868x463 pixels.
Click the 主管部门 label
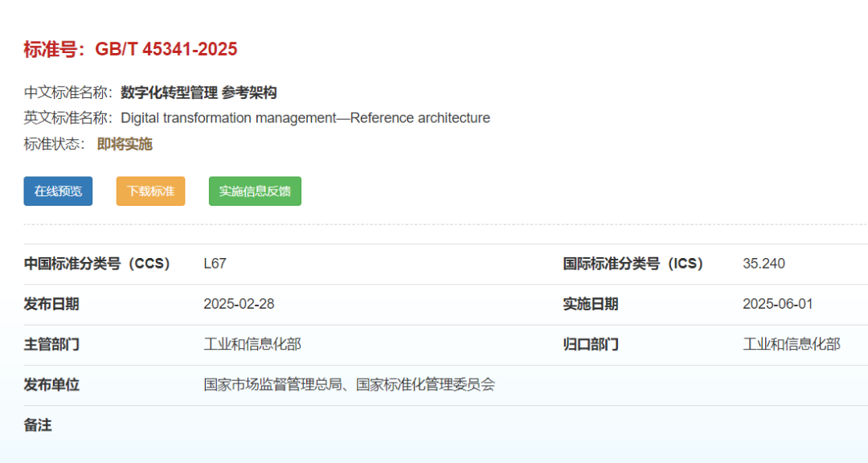coord(51,345)
